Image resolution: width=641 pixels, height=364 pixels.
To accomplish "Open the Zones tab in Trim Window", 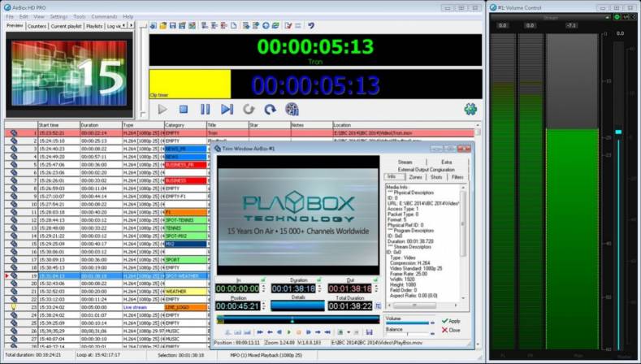I will click(415, 176).
